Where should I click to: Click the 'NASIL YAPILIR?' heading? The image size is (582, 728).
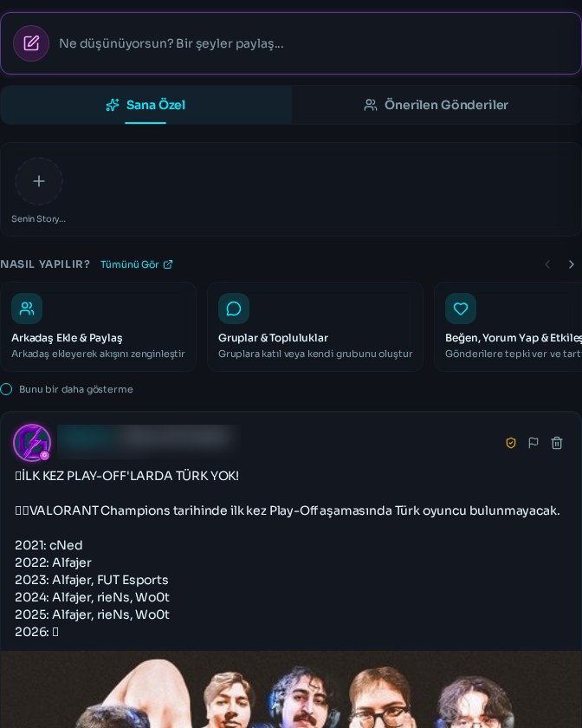click(45, 264)
